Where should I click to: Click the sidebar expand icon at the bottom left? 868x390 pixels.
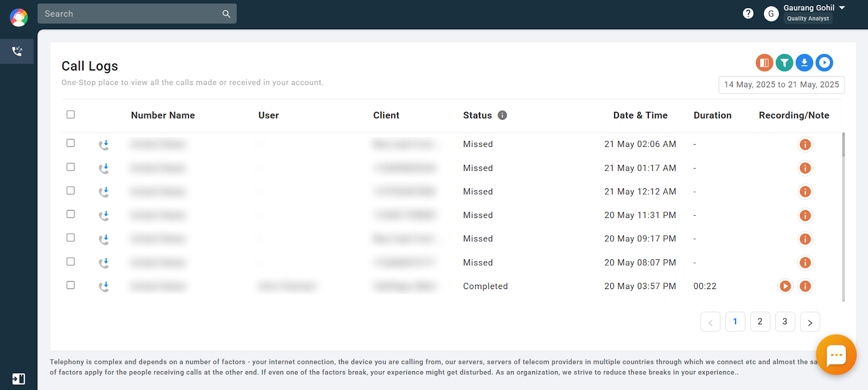(x=18, y=379)
